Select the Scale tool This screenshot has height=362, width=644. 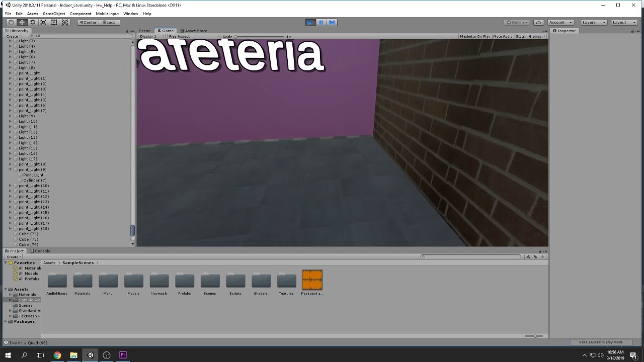click(x=44, y=22)
